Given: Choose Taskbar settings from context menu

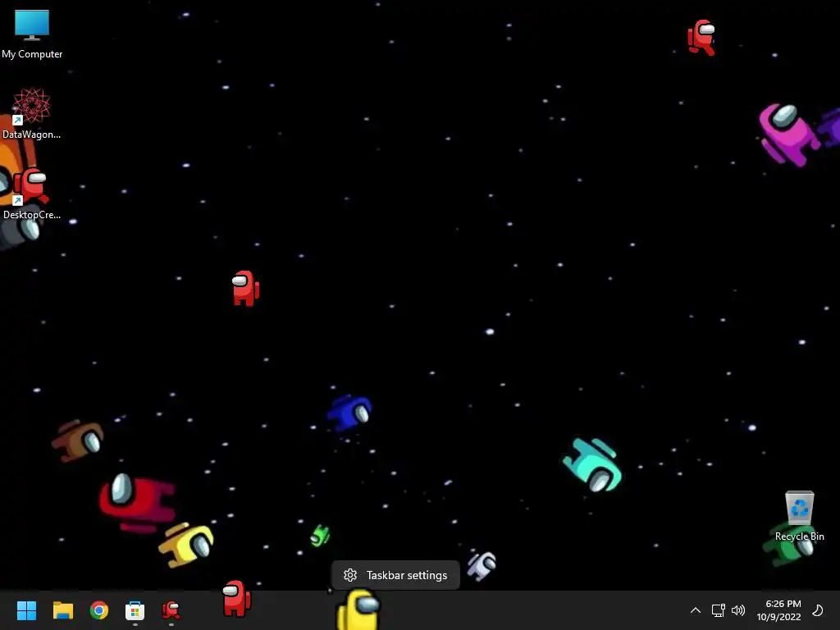Looking at the screenshot, I should click(395, 575).
